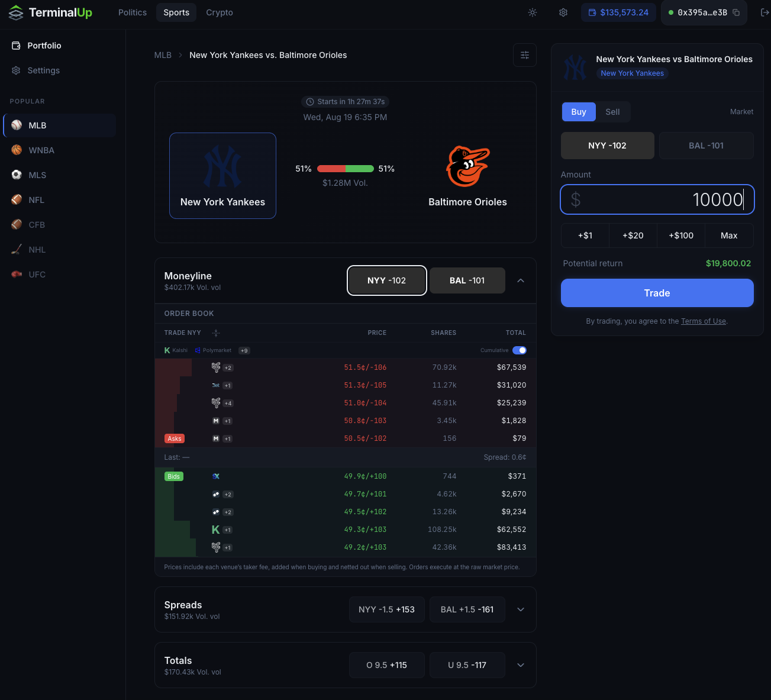Select BAL -101 Moneyline outcome
This screenshot has height=700, width=771.
[467, 280]
